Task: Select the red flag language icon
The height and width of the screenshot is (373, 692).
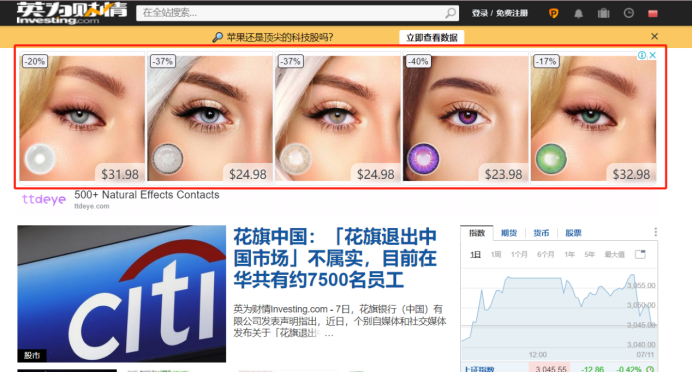Action: (x=653, y=14)
